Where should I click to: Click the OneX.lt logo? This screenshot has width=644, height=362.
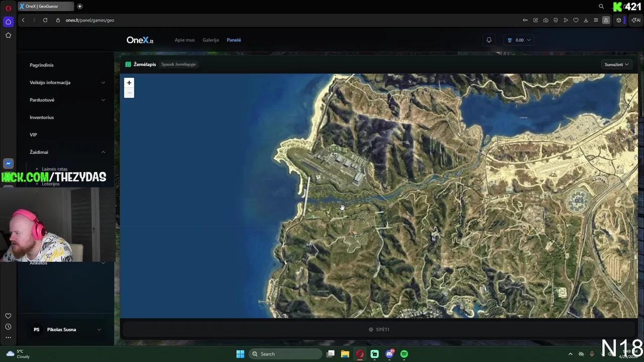click(140, 40)
